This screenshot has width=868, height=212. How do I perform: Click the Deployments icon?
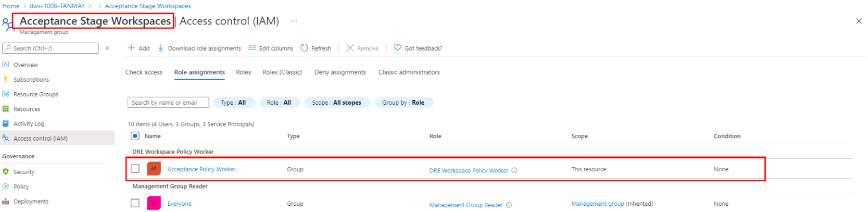tap(6, 201)
